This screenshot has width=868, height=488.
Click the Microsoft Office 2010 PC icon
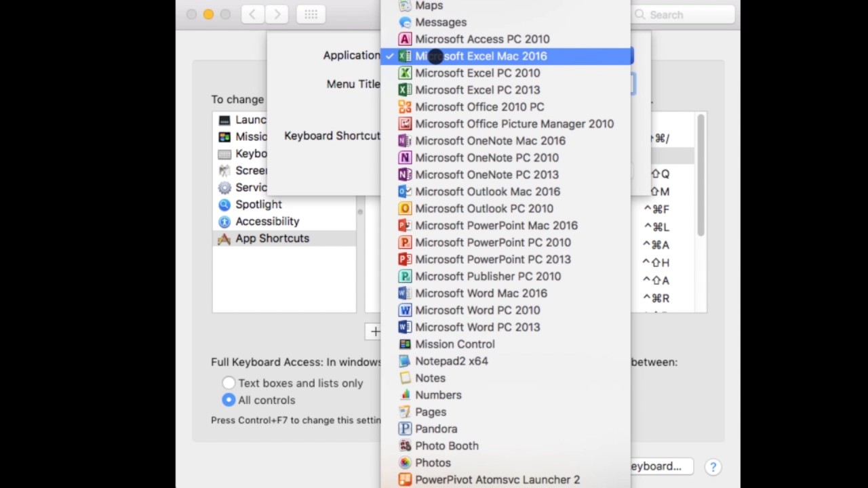(405, 107)
